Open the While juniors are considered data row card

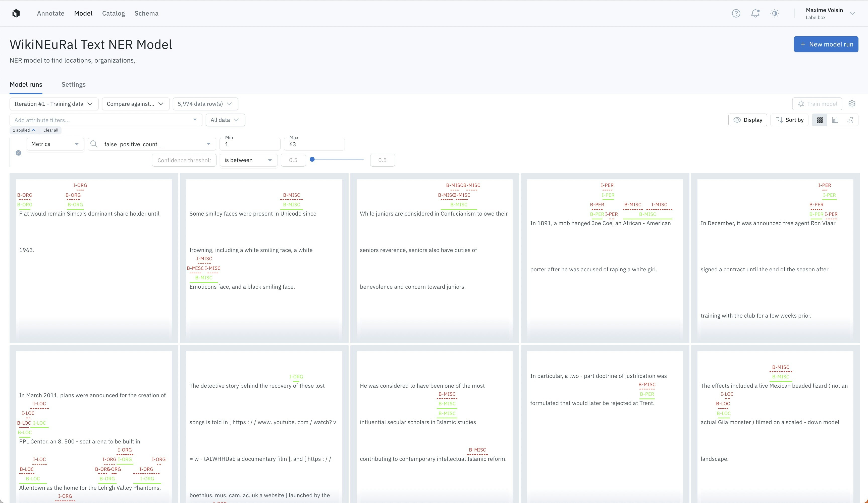434,258
